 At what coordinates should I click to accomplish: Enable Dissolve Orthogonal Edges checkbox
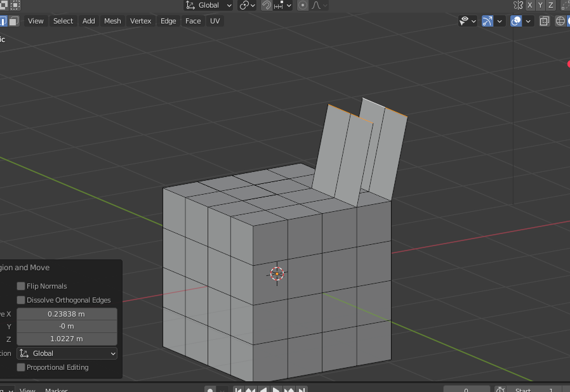21,300
